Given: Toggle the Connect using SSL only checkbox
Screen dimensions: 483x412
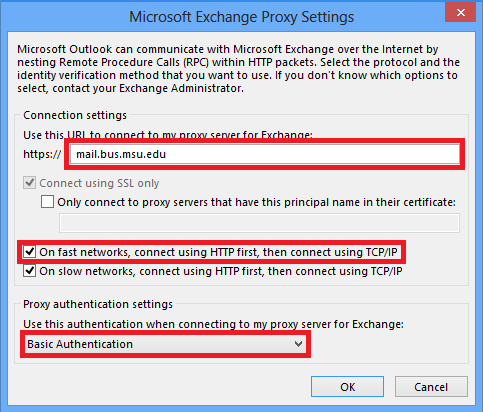Looking at the screenshot, I should coord(29,183).
